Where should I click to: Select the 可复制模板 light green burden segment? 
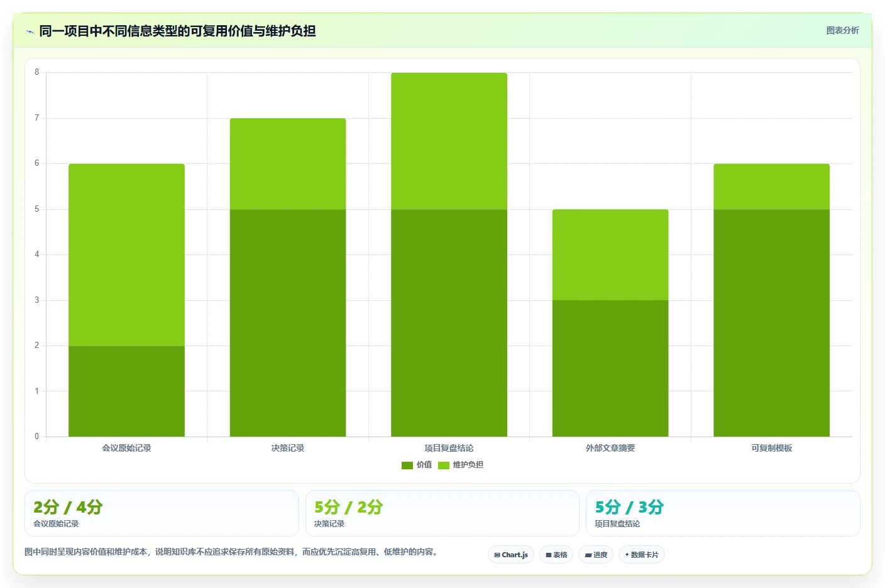[772, 187]
